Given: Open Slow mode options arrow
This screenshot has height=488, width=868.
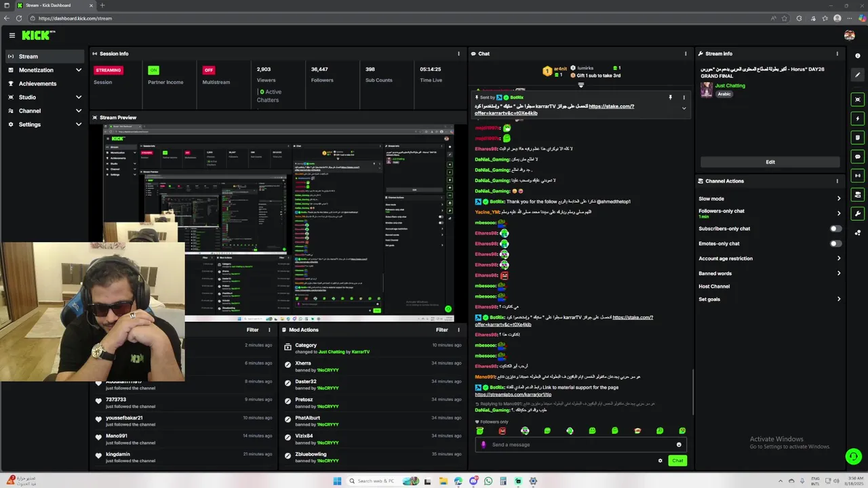Looking at the screenshot, I should [x=838, y=199].
